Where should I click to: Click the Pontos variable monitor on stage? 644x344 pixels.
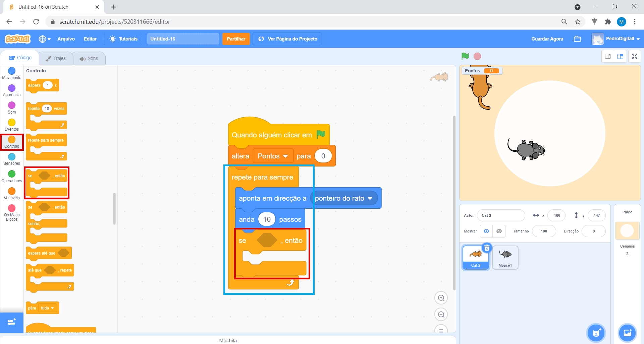482,71
